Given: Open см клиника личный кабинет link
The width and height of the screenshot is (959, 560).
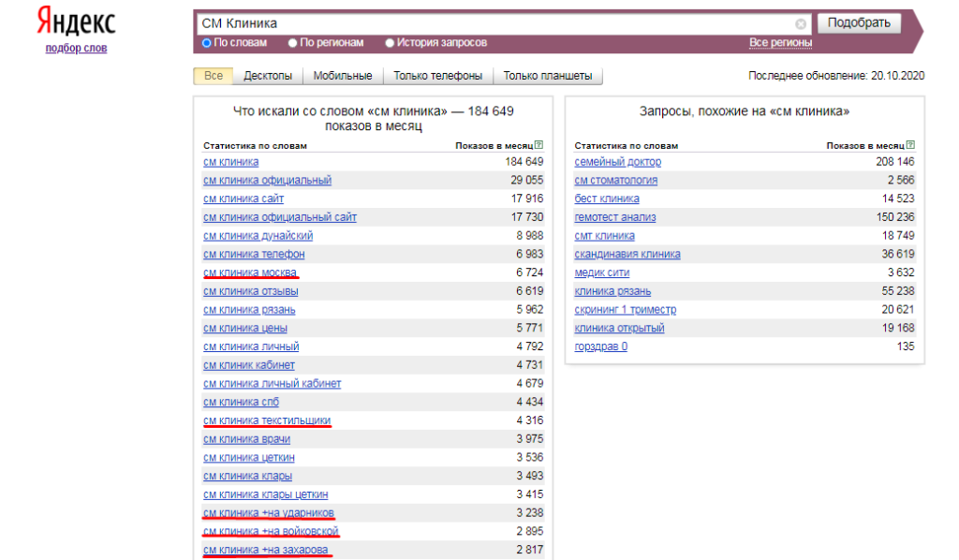Looking at the screenshot, I should [273, 383].
